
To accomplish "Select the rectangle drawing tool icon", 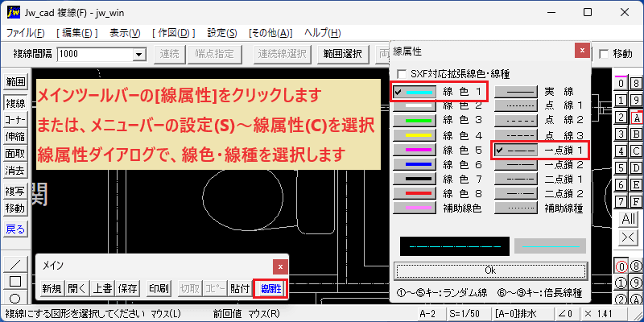I will pos(15,281).
